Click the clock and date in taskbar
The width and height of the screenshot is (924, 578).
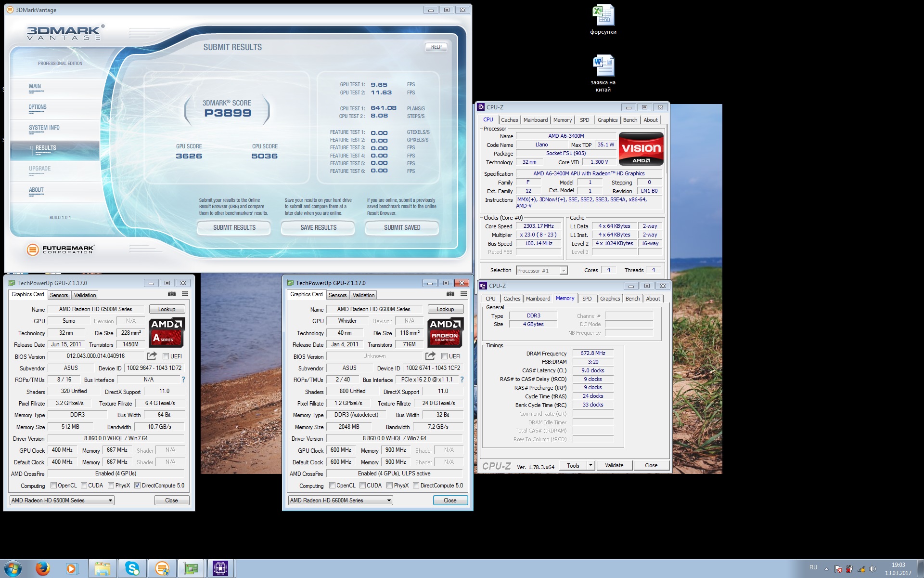click(x=898, y=569)
